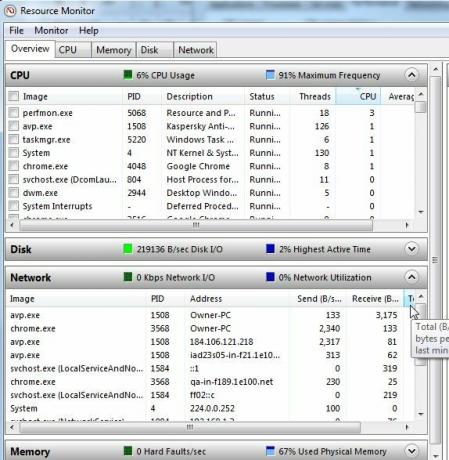Image resolution: width=449 pixels, height=460 pixels.
Task: Click the blue Highest Active Time icon
Action: click(x=270, y=249)
